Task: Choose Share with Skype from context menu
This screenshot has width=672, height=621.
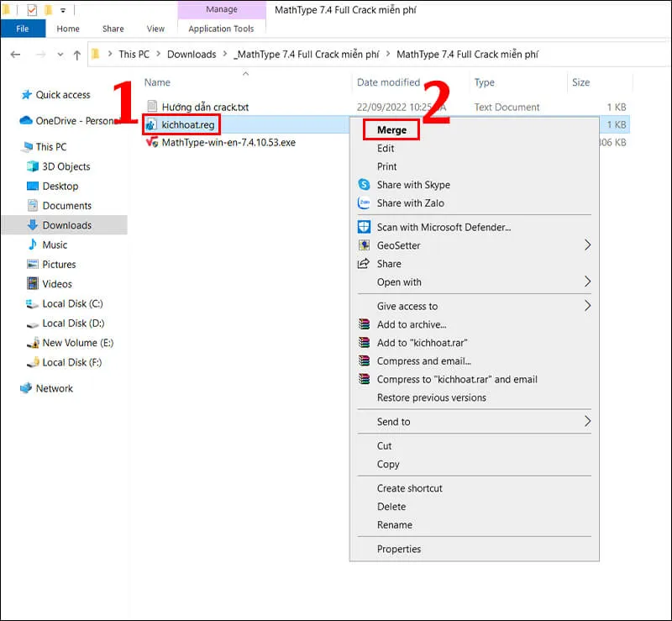Action: (x=412, y=185)
